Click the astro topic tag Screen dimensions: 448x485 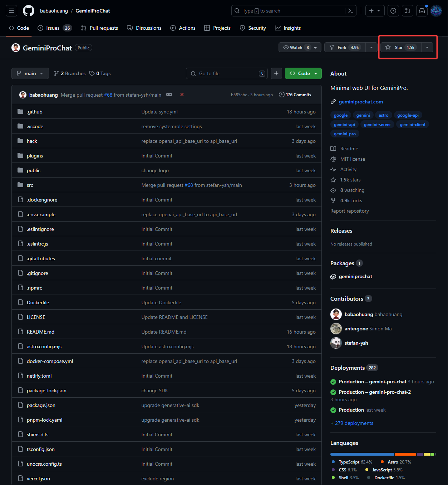384,115
